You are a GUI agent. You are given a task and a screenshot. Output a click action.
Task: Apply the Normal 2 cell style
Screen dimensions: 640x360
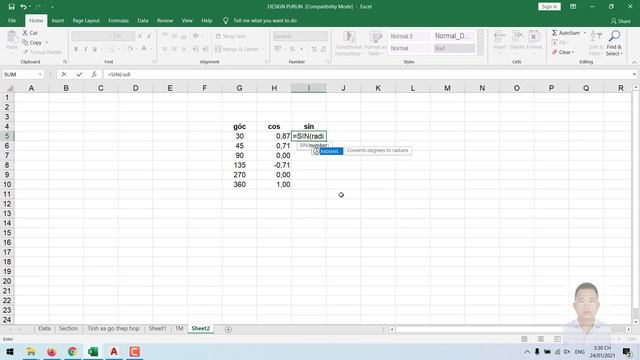click(409, 36)
